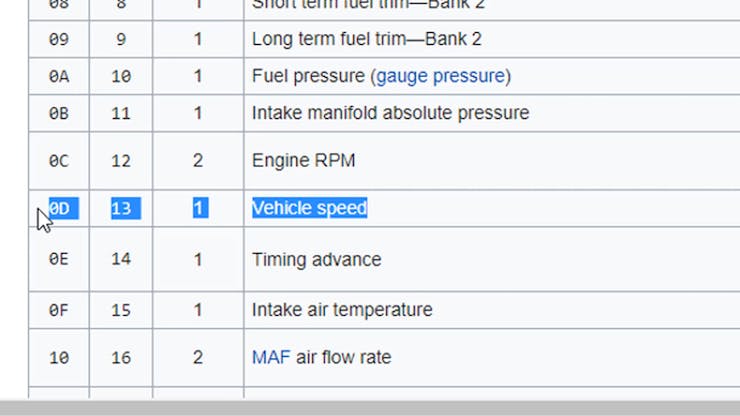Open the gauge pressure link
The height and width of the screenshot is (416, 740).
coord(440,76)
